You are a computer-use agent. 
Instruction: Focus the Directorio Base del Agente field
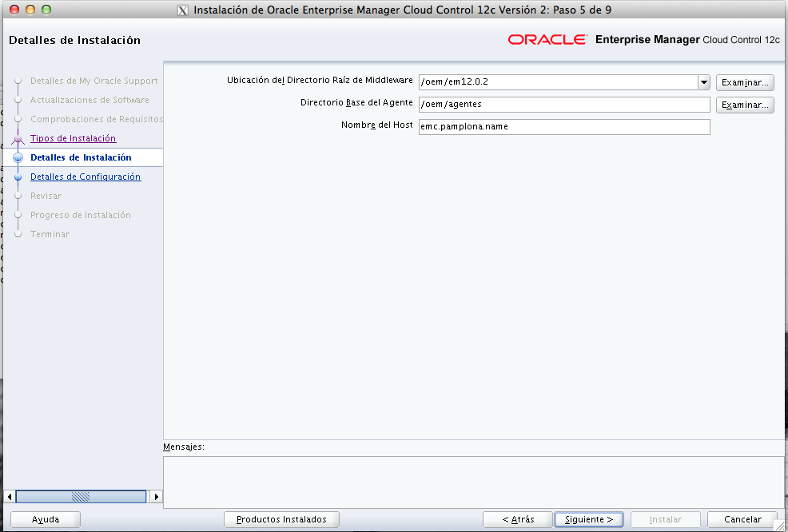coord(563,105)
